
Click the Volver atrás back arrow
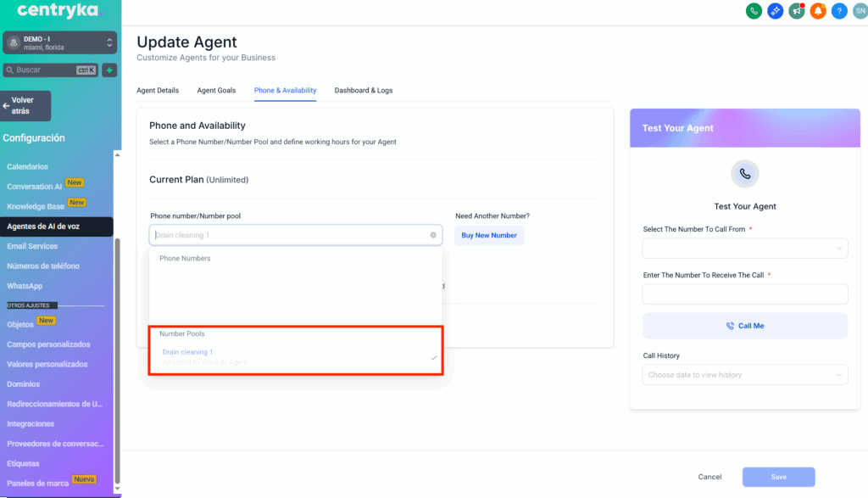(x=25, y=106)
